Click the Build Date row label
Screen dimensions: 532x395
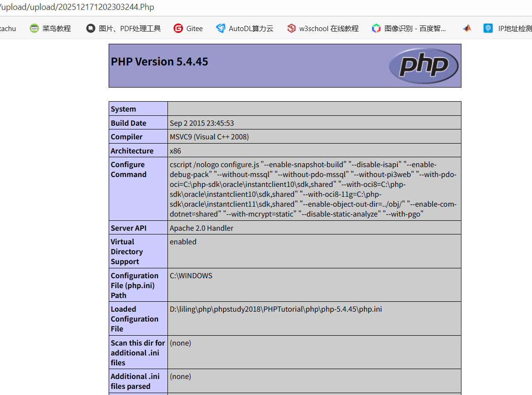click(128, 123)
